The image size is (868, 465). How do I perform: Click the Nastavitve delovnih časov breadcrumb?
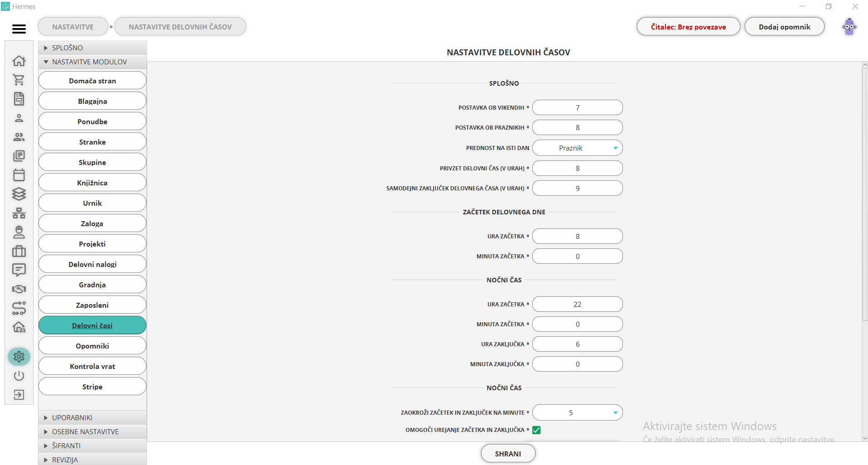(180, 27)
